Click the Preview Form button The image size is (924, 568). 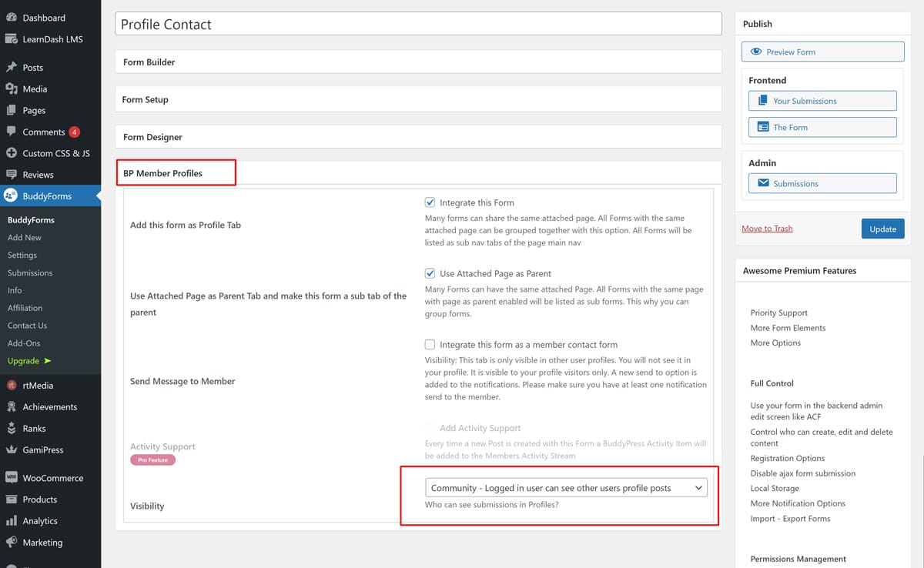[x=822, y=52]
